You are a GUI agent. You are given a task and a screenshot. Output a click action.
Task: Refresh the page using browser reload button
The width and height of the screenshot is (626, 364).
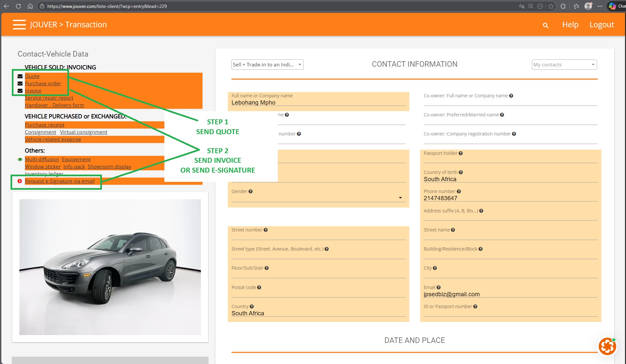pyautogui.click(x=18, y=6)
